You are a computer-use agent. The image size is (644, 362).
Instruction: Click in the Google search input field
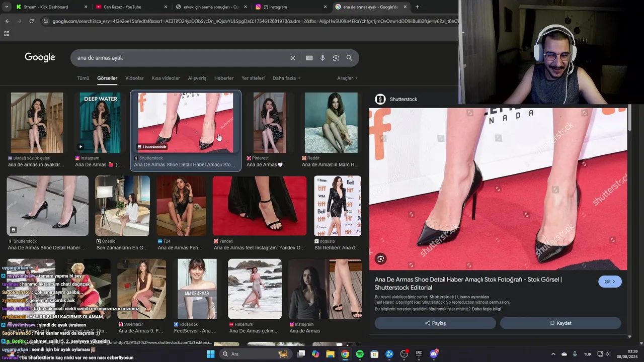tap(181, 58)
